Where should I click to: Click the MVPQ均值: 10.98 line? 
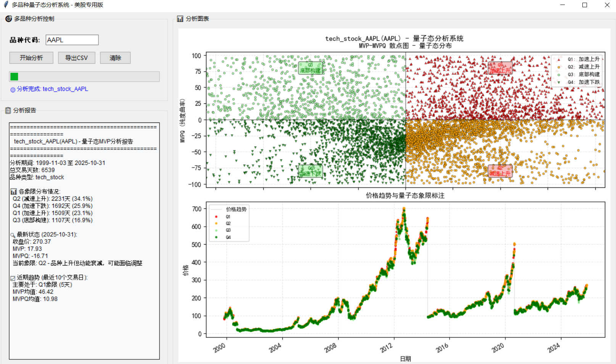click(35, 300)
